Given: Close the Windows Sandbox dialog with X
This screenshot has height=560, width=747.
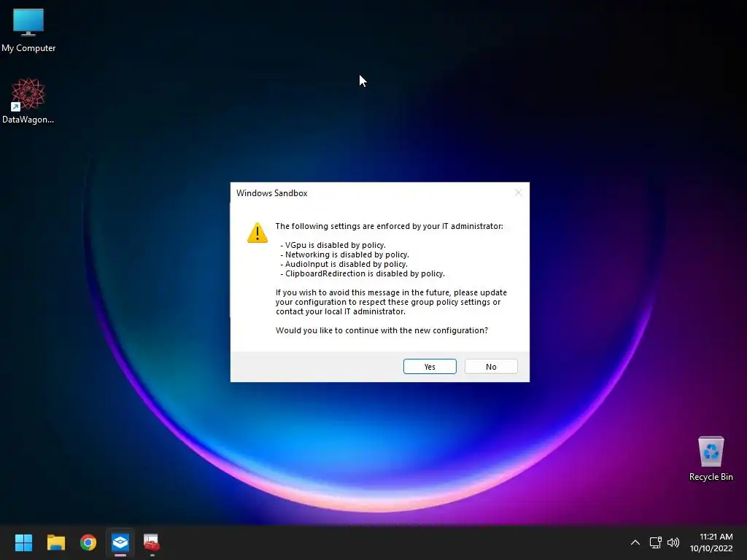Looking at the screenshot, I should click(x=519, y=192).
